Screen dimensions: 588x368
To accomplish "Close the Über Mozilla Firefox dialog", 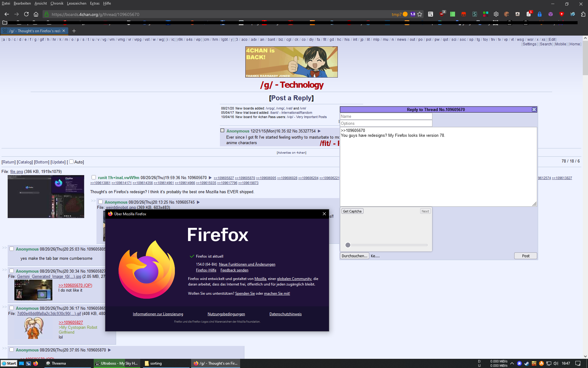I will pyautogui.click(x=324, y=214).
